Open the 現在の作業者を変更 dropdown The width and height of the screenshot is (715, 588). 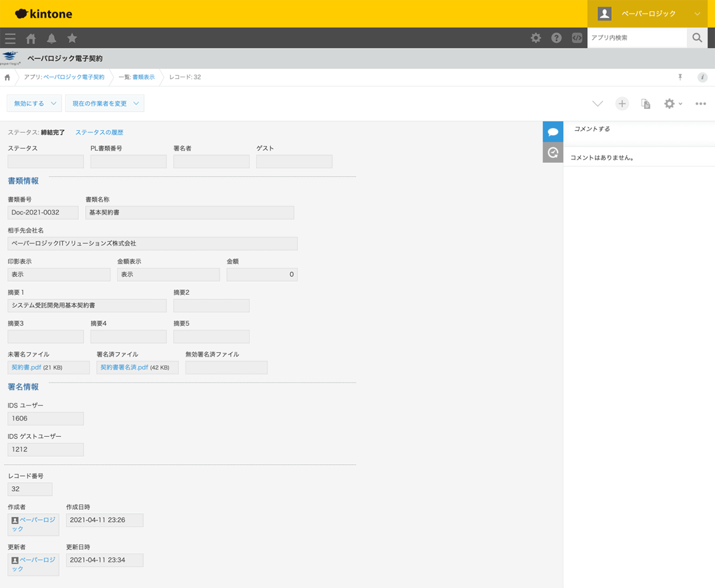coord(105,104)
